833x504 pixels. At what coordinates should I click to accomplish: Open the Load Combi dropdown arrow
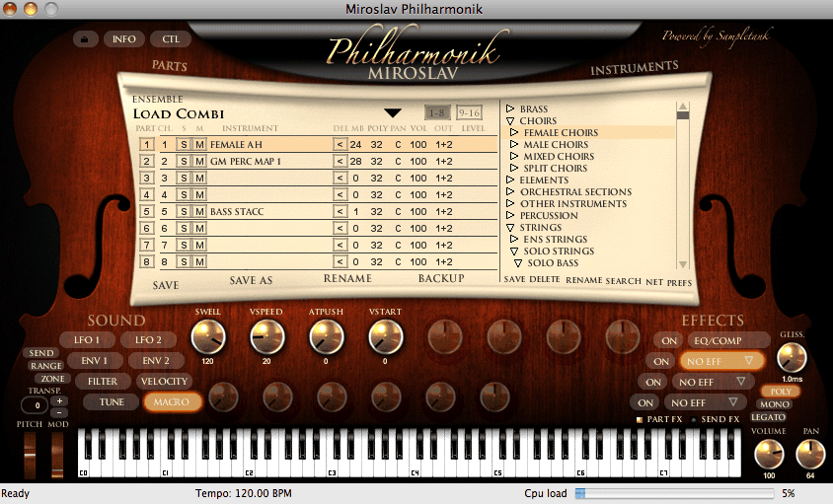394,113
